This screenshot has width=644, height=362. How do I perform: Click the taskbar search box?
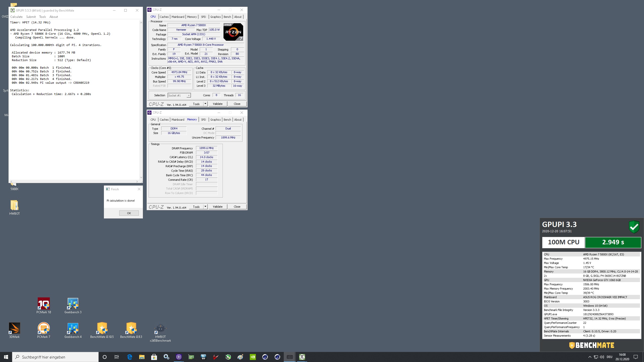click(x=55, y=357)
